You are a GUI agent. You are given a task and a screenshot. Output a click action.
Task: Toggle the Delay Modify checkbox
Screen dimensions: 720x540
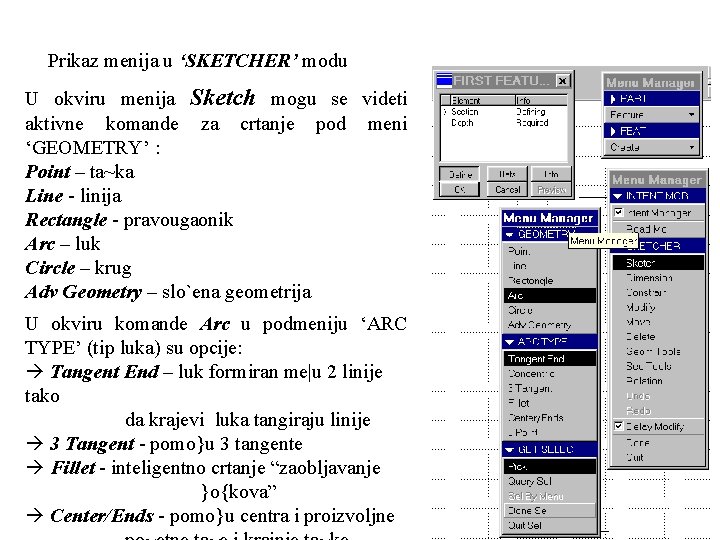(618, 426)
